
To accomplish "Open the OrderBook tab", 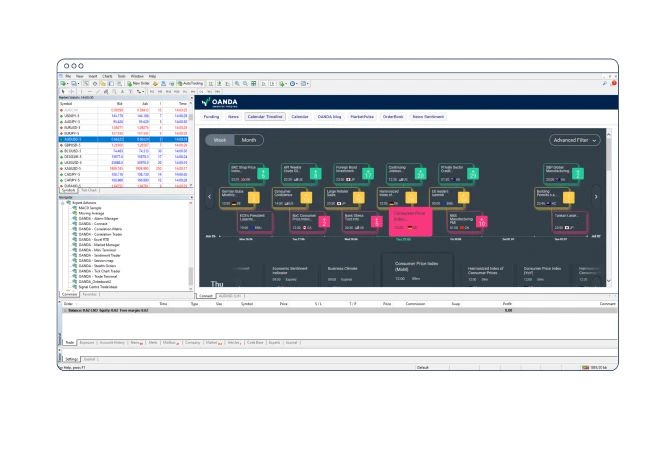I will (x=392, y=117).
